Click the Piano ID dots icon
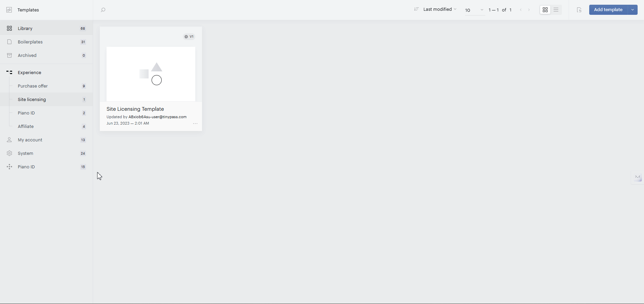Image resolution: width=644 pixels, height=304 pixels. [9, 167]
